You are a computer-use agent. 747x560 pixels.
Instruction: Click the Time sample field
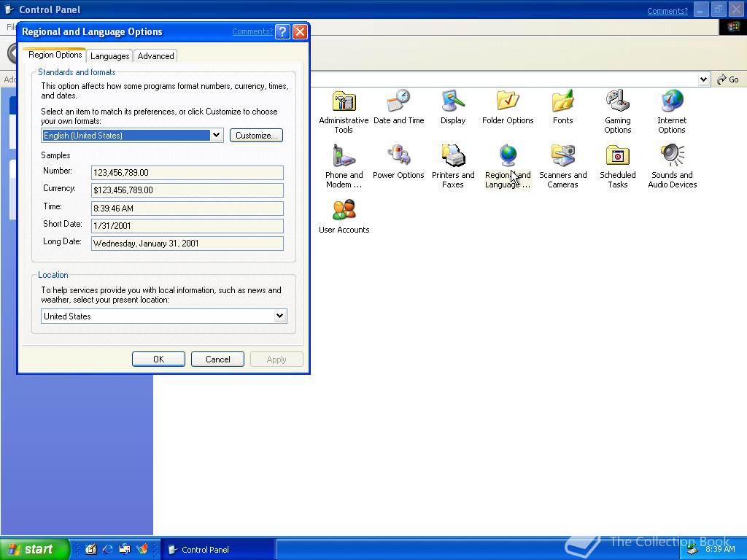(187, 208)
